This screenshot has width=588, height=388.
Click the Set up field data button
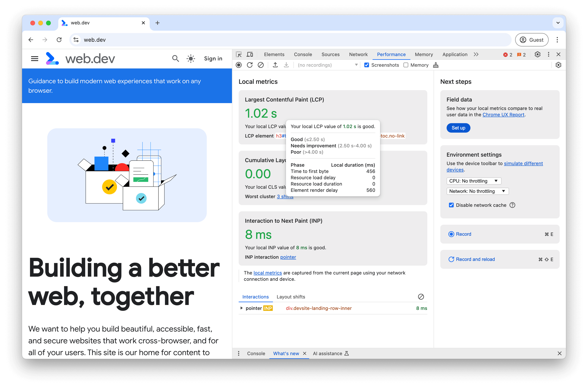458,127
